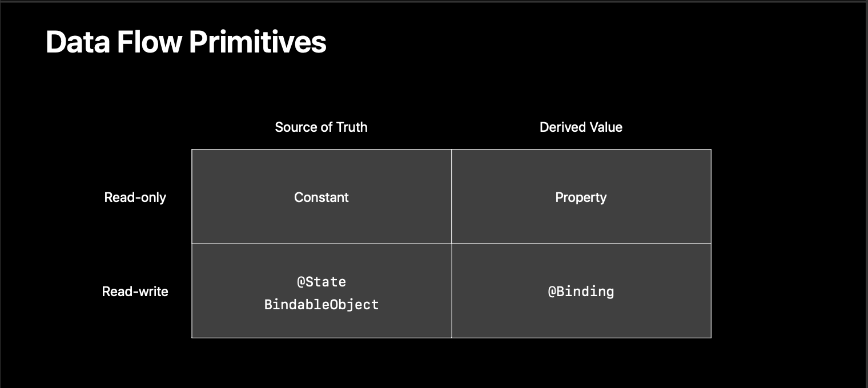Click the @State code text
The image size is (868, 388).
click(x=322, y=282)
